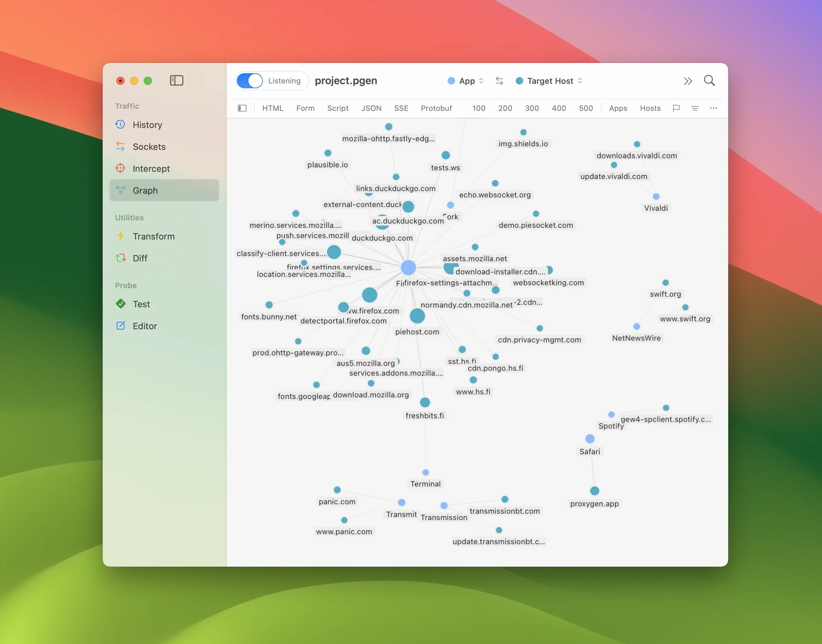Select the Terminal app node
Image resolution: width=822 pixels, height=644 pixels.
pos(426,473)
